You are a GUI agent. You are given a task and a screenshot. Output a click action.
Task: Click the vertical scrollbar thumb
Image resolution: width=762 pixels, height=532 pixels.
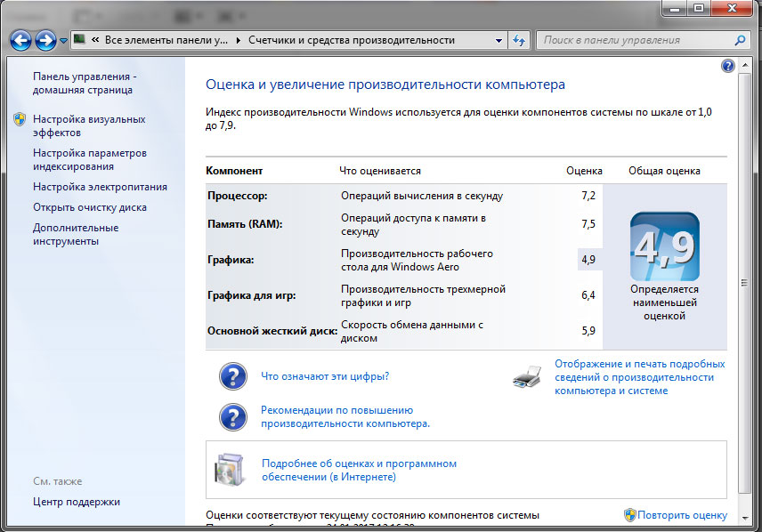click(x=744, y=282)
